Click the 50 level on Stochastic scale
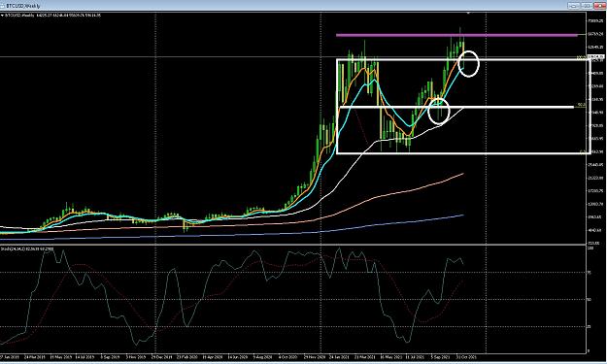 pyautogui.click(x=590, y=299)
